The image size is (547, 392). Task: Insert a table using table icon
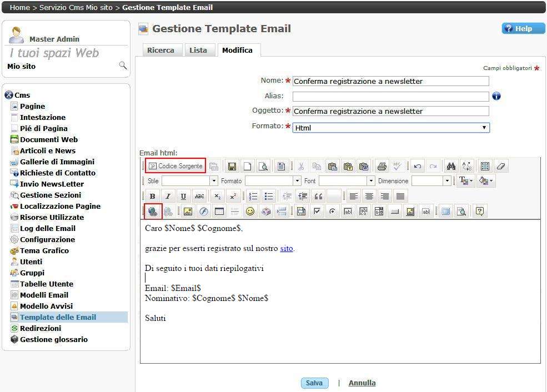[219, 212]
